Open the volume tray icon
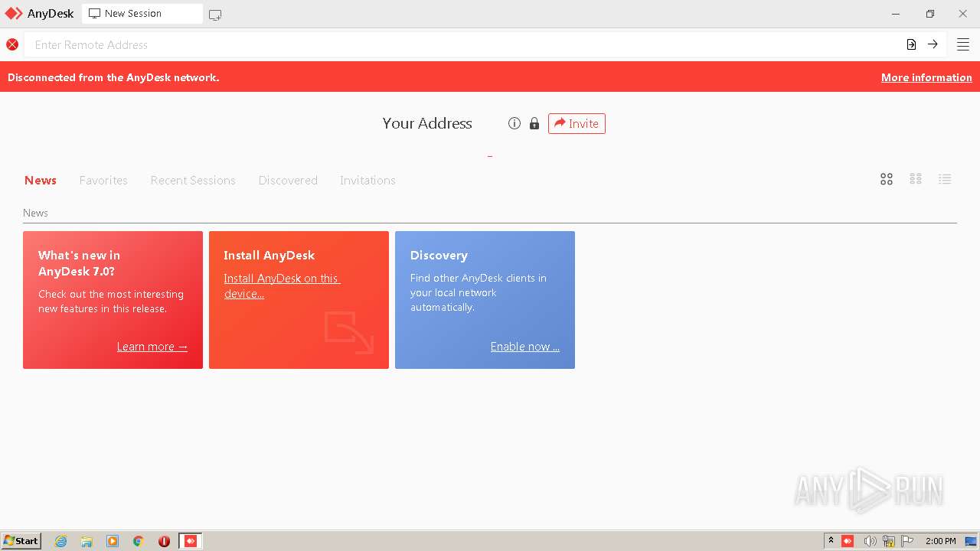Screen dimensions: 980x551 point(870,541)
